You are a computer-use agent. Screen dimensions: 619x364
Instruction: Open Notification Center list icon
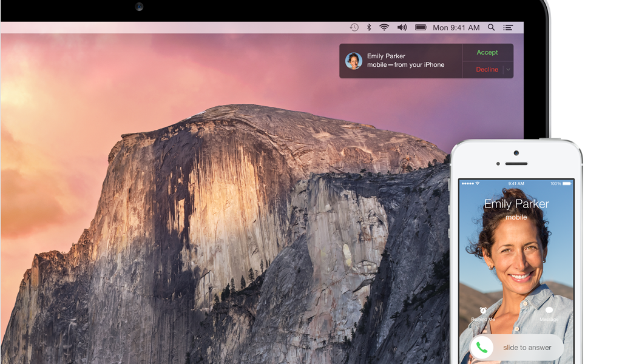(x=508, y=27)
